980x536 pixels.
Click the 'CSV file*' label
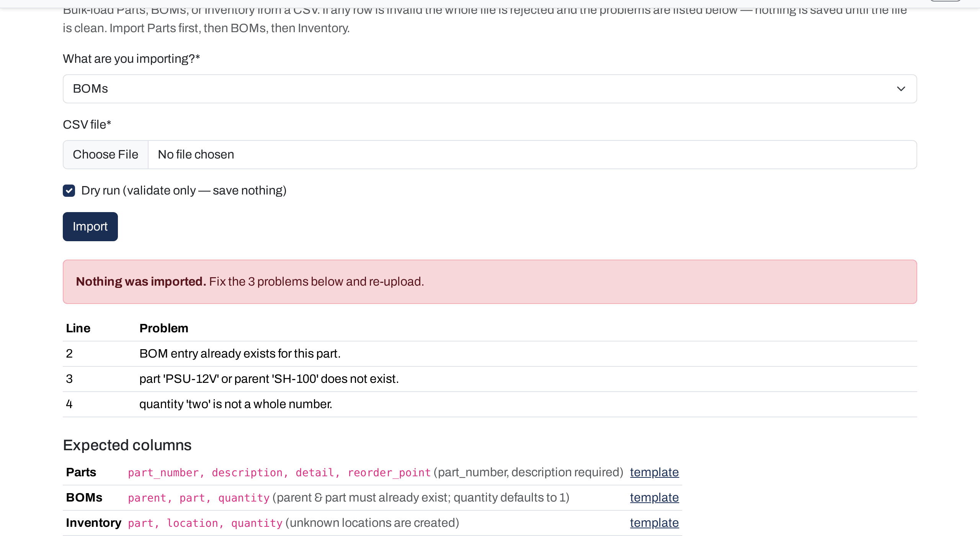(x=87, y=125)
